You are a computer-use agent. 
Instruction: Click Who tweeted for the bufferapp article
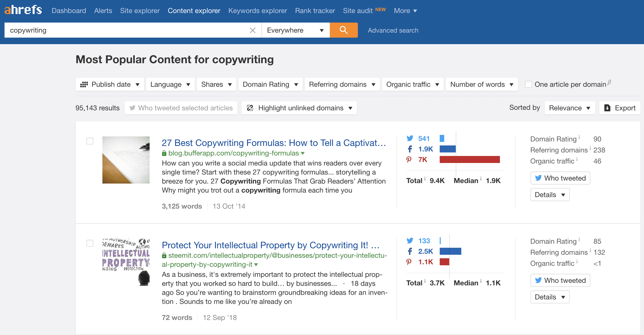click(x=560, y=178)
